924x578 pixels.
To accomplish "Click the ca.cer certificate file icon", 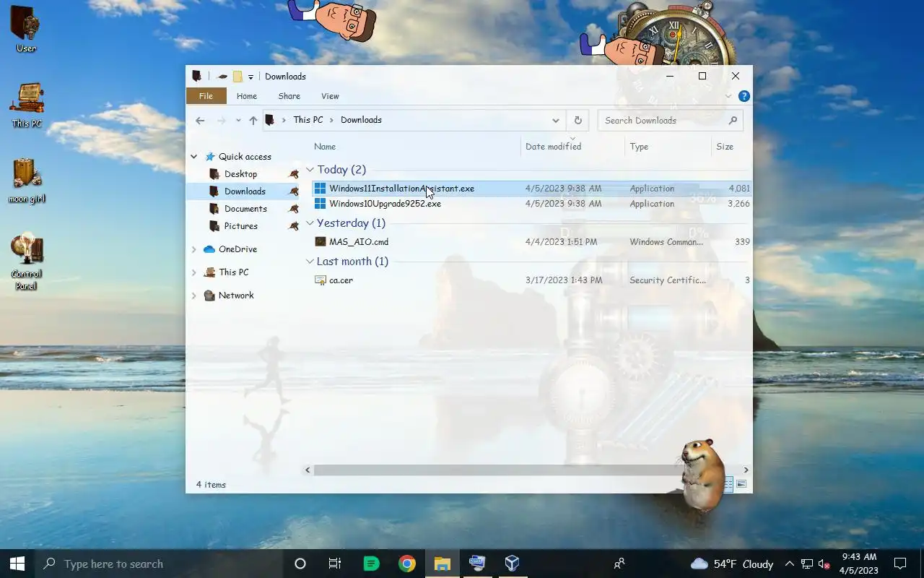I will pos(321,280).
